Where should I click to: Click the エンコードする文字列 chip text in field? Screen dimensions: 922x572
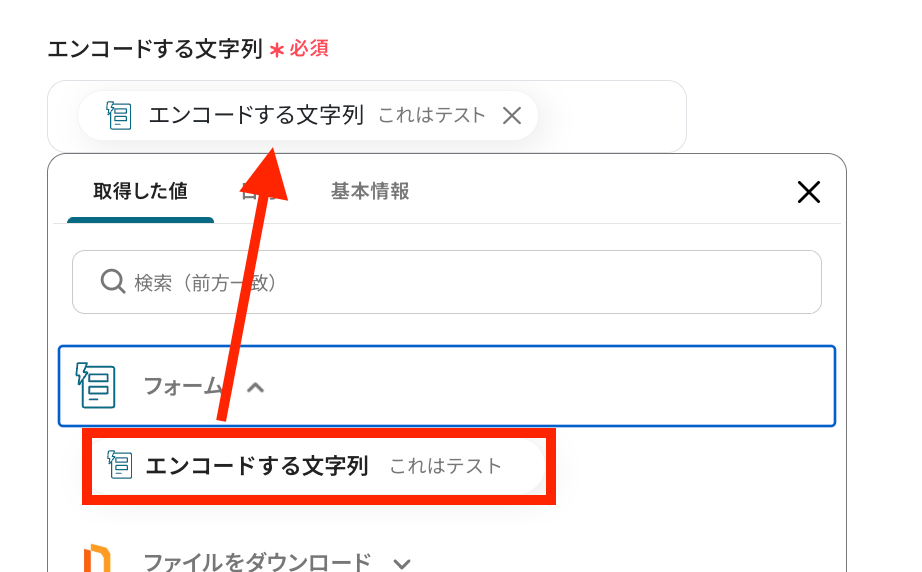click(255, 116)
